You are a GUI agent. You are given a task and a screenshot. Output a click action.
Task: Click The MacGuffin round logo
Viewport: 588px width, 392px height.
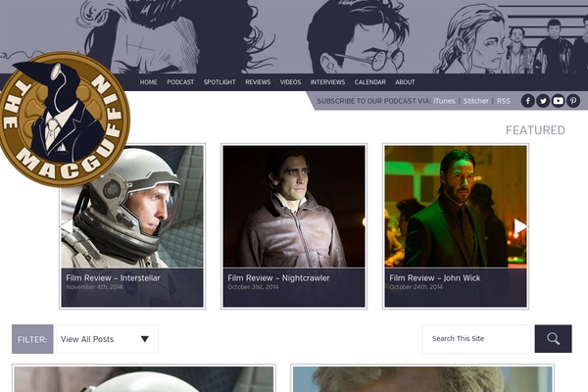click(65, 120)
